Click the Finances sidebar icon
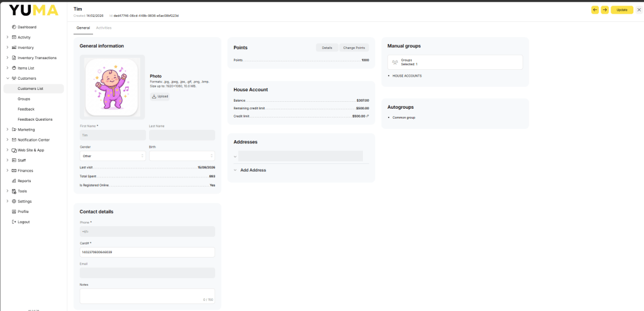This screenshot has height=311, width=644. 14,171
